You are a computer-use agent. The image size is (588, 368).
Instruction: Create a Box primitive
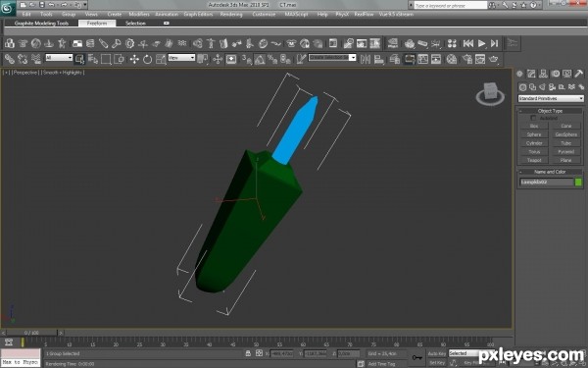coord(534,127)
